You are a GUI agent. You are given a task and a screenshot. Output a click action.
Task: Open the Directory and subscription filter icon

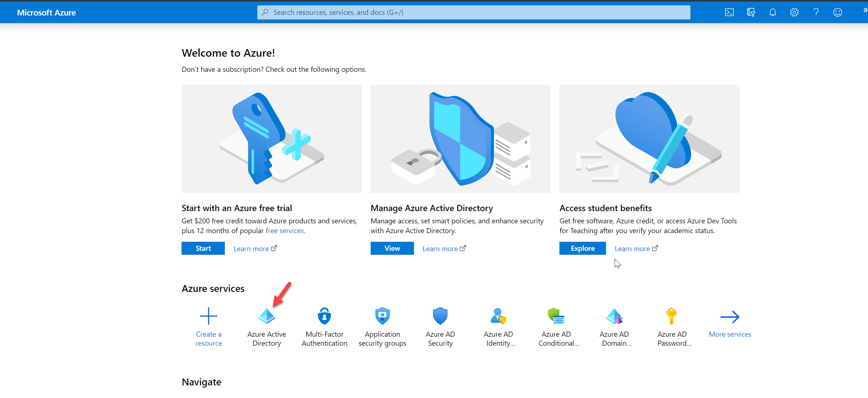click(x=751, y=12)
